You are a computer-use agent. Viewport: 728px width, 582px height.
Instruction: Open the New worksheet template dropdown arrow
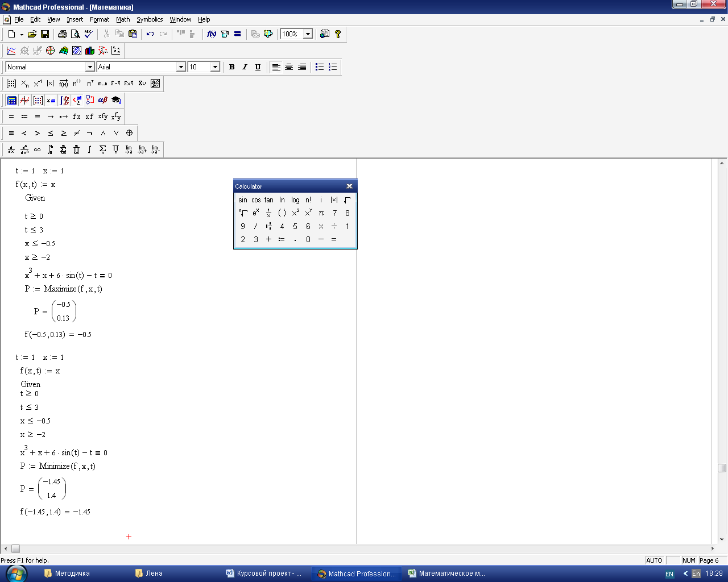coord(22,34)
